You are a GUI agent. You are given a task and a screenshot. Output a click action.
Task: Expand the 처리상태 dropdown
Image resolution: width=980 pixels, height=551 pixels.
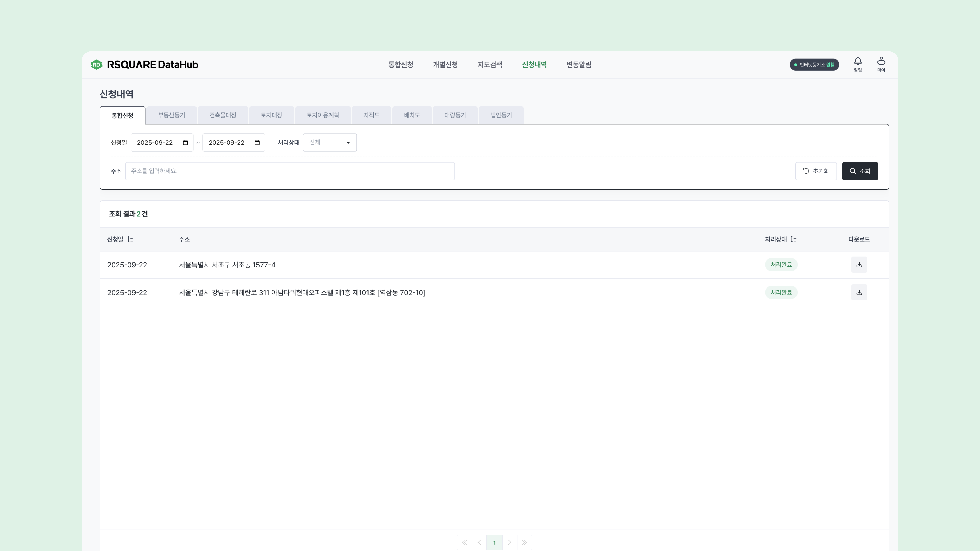coord(329,143)
